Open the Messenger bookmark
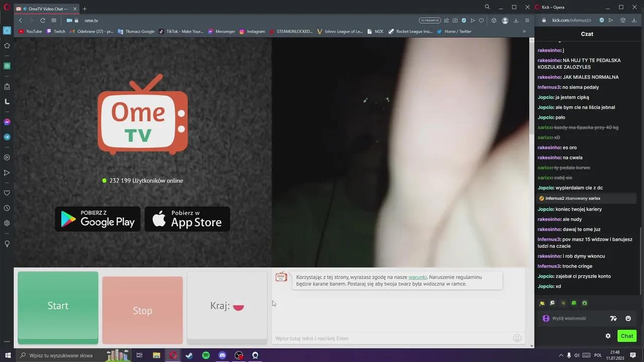The height and width of the screenshot is (362, 644). (221, 31)
